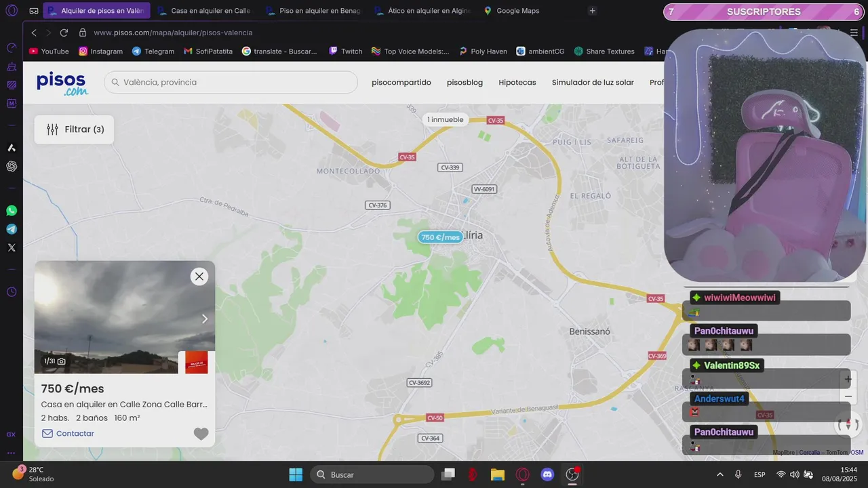Open Windows Start menu

click(x=296, y=474)
